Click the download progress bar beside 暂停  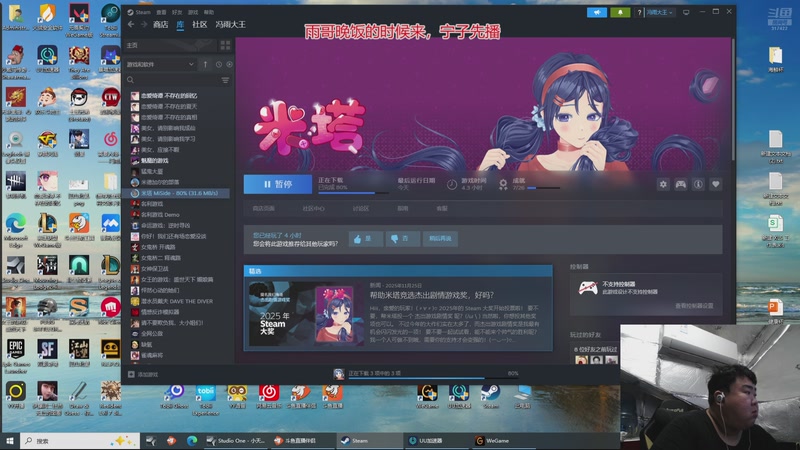pos(353,193)
